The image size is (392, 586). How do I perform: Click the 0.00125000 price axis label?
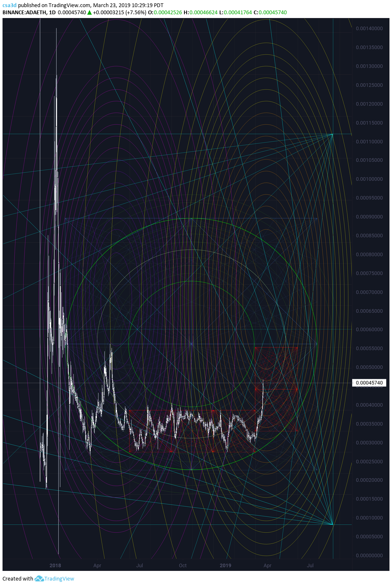pyautogui.click(x=369, y=85)
